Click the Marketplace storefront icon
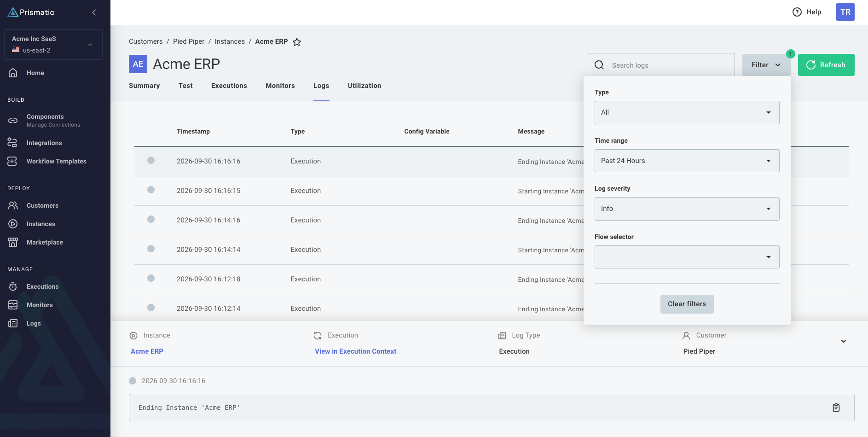Image resolution: width=868 pixels, height=437 pixels. (13, 242)
